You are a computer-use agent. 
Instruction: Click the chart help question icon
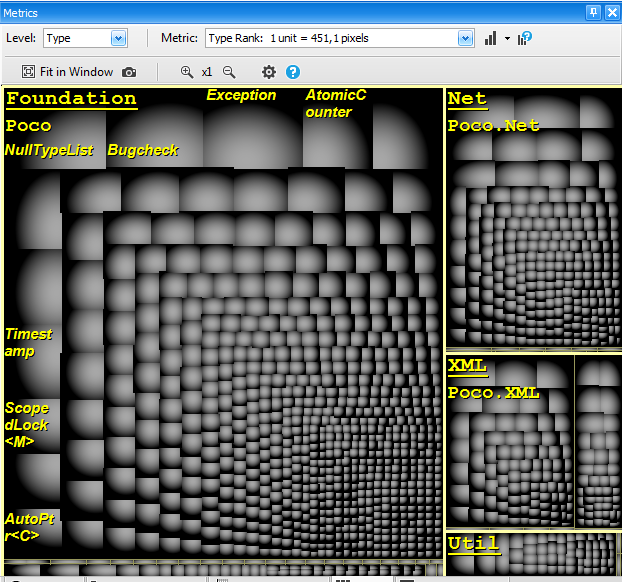pos(524,38)
